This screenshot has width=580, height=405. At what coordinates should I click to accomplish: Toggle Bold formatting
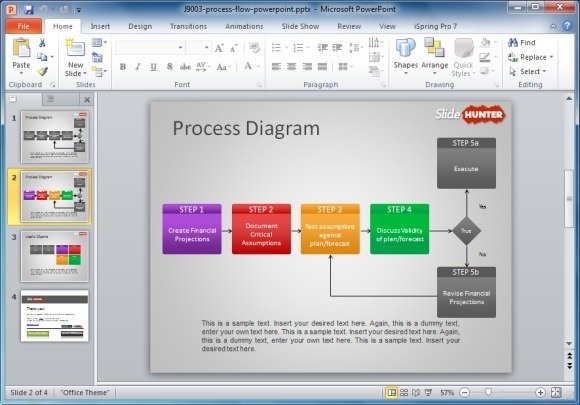point(123,67)
